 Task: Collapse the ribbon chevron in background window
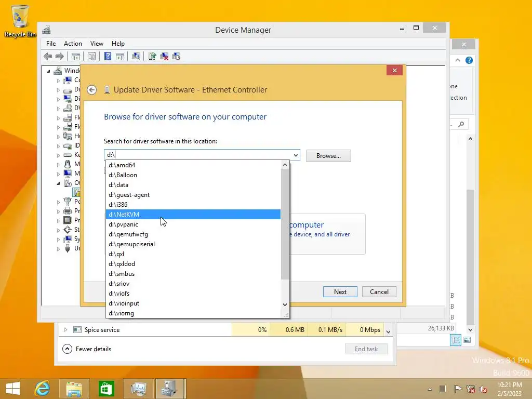pyautogui.click(x=458, y=60)
